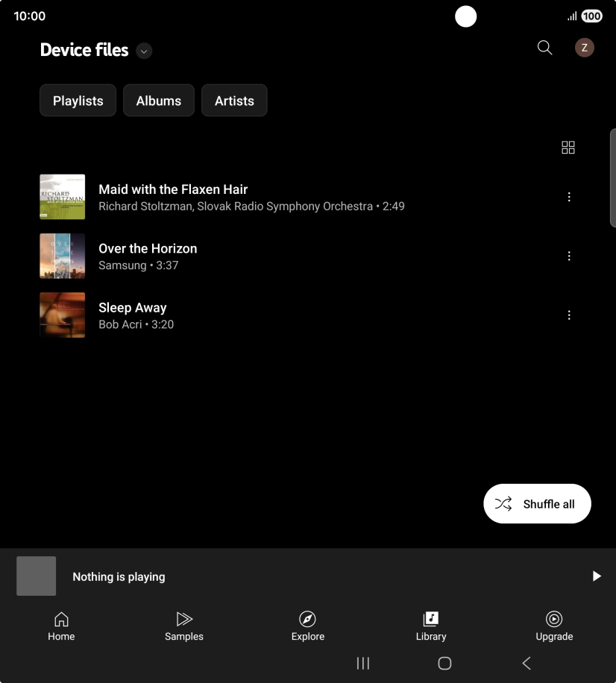Image resolution: width=616 pixels, height=683 pixels.
Task: Select the song Over the Horizon
Action: (224, 256)
